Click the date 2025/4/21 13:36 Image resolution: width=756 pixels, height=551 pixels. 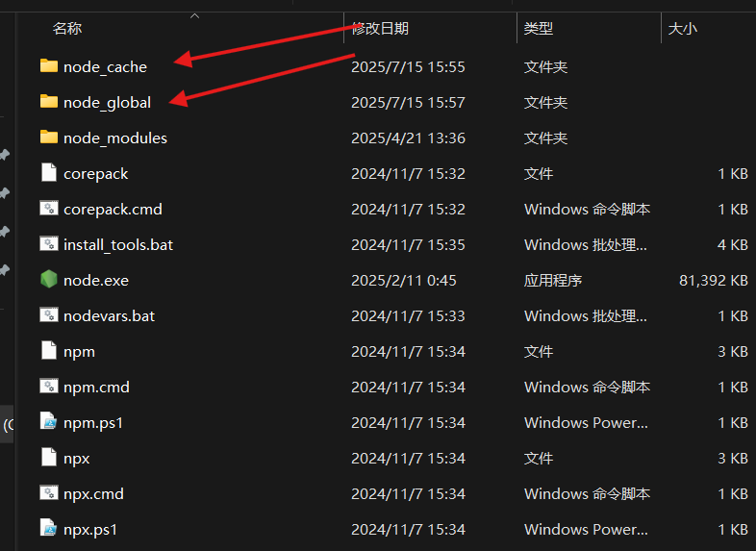[x=408, y=138]
